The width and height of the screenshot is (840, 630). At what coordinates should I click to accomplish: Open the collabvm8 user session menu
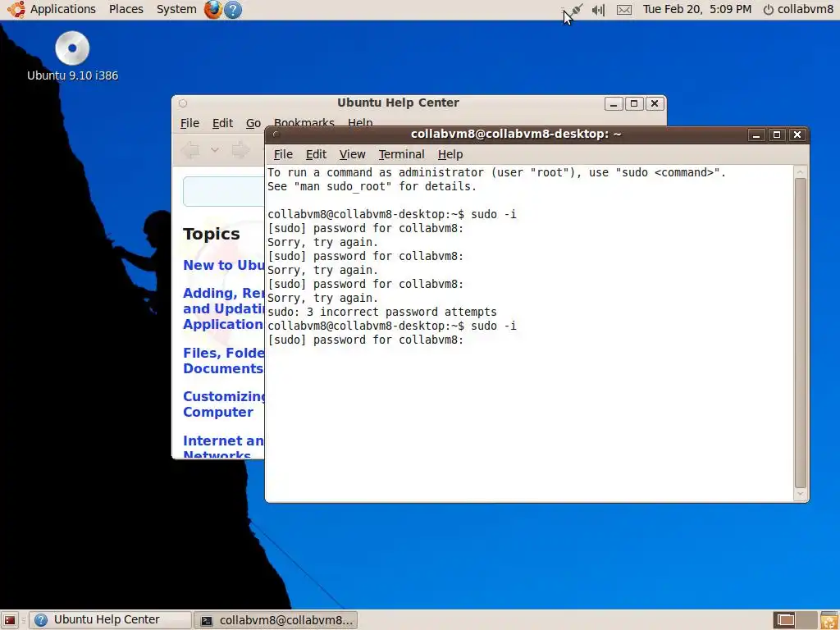(805, 9)
